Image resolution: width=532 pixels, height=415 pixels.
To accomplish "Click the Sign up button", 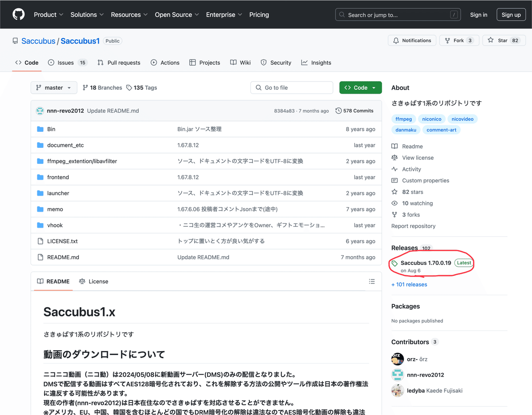I will point(511,15).
